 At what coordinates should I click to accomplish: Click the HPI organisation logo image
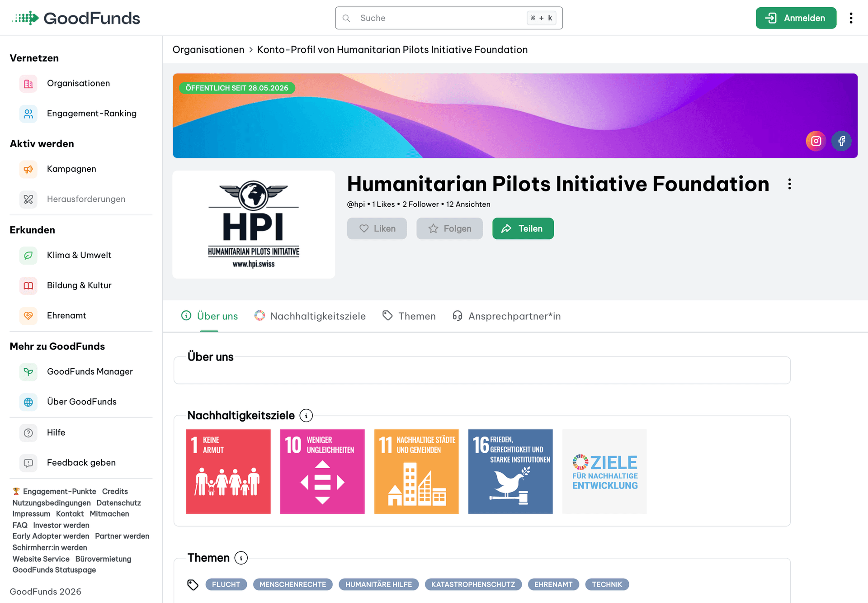(x=254, y=224)
